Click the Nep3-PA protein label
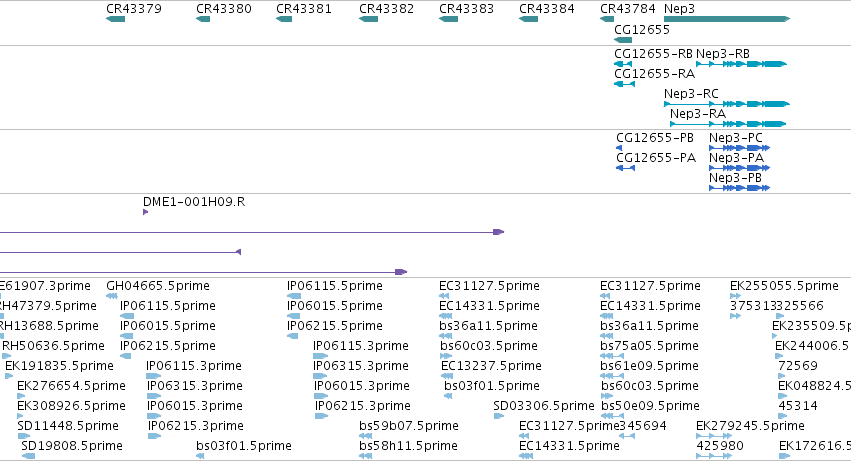This screenshot has width=851, height=461. coord(736,157)
